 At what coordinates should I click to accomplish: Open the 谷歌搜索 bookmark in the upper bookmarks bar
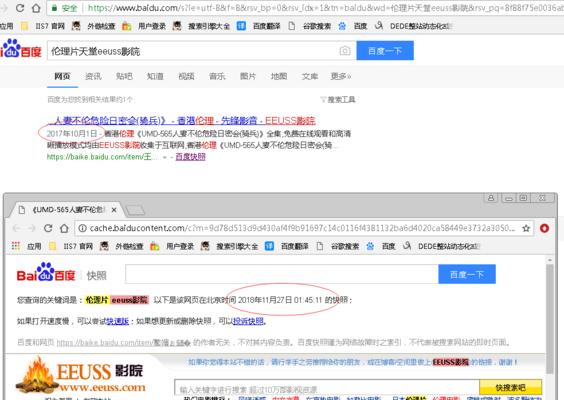click(310, 26)
